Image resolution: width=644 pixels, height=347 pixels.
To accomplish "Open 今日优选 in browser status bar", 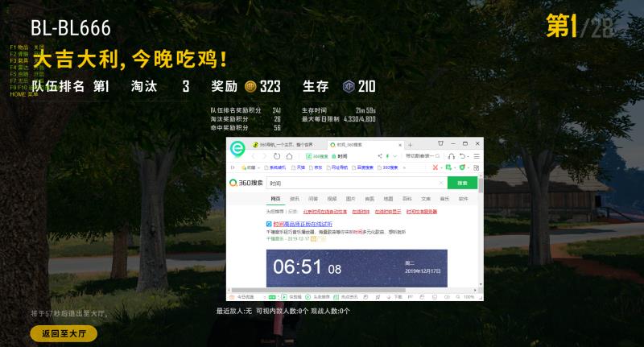I will click(x=242, y=296).
